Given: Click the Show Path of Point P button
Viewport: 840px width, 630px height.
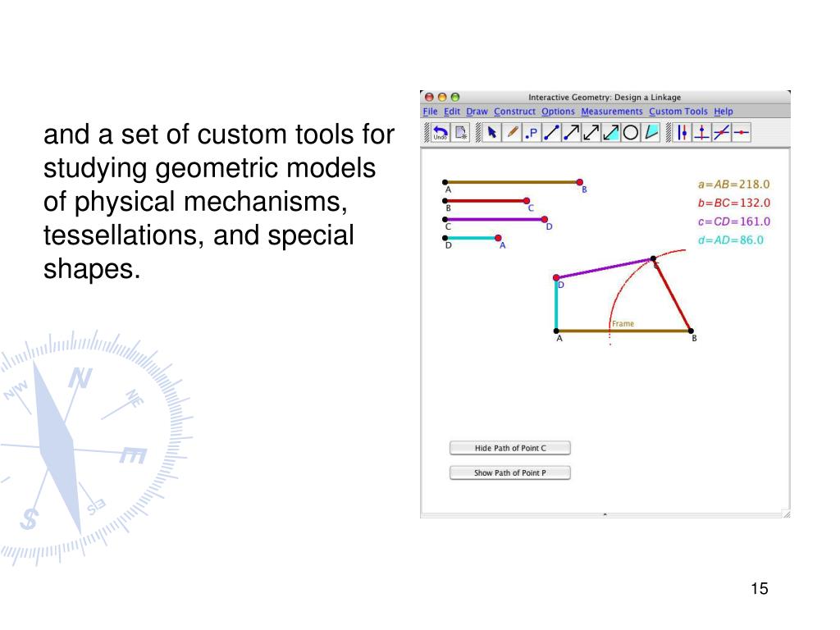Looking at the screenshot, I should tap(510, 472).
